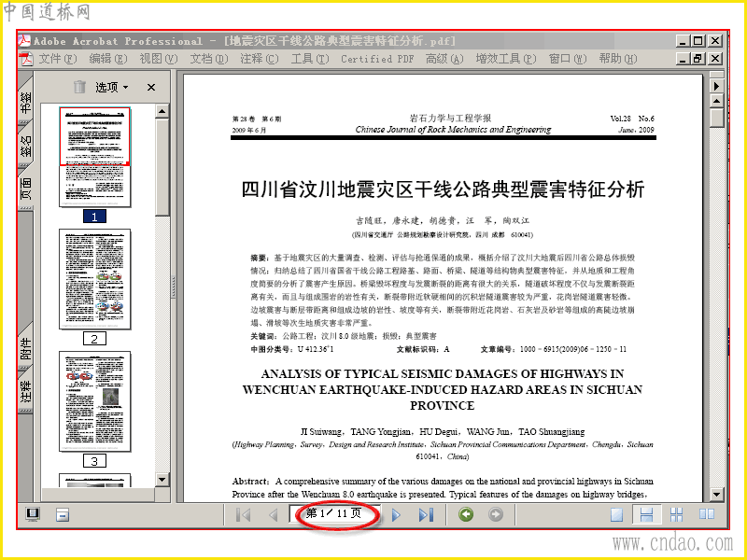747x560 pixels.
Task: Open the 注释(C) menu
Action: (x=260, y=59)
